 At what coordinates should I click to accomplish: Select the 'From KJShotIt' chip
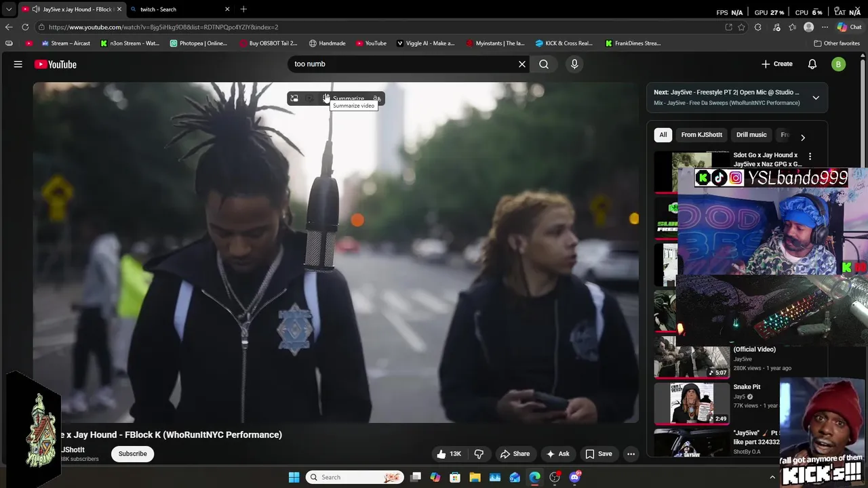(x=701, y=135)
